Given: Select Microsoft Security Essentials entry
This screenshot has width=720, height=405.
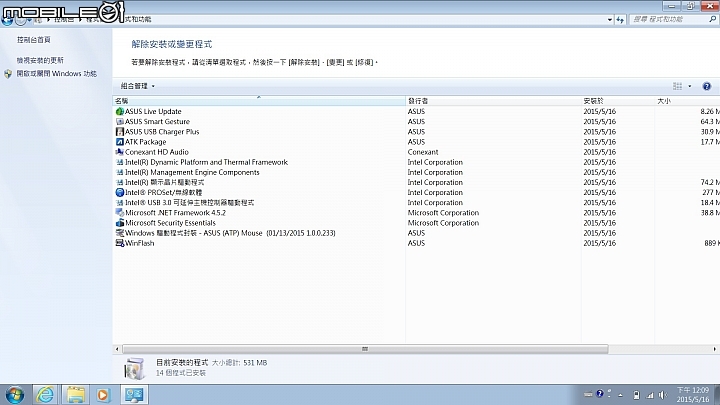Looking at the screenshot, I should click(170, 223).
